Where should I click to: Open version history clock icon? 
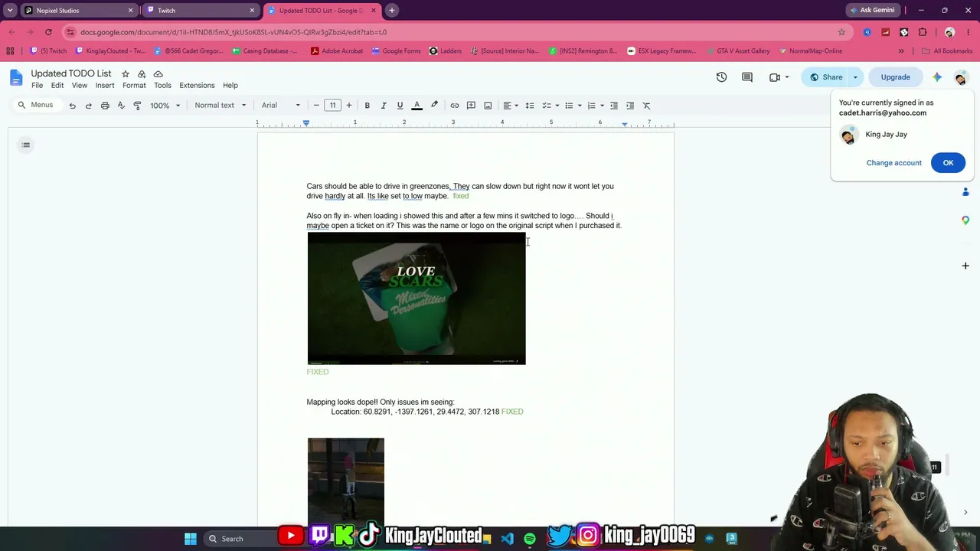721,77
